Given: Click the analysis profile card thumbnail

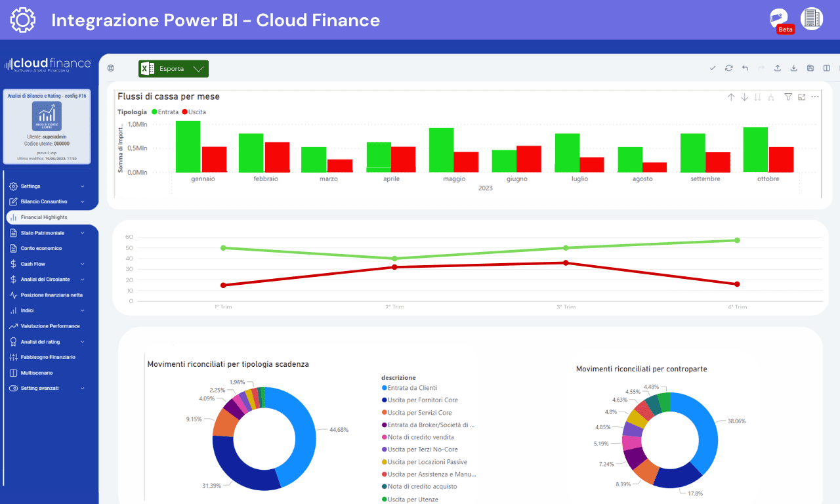Looking at the screenshot, I should [x=47, y=116].
